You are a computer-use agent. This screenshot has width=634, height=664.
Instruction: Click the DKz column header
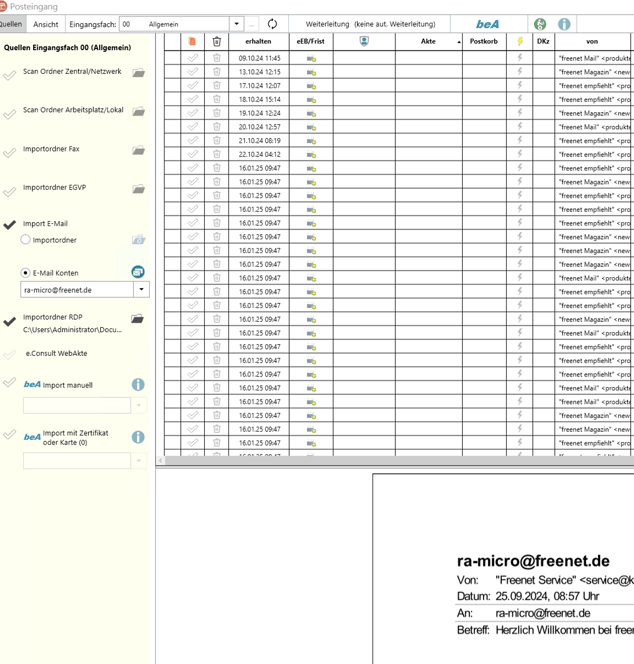pos(543,41)
